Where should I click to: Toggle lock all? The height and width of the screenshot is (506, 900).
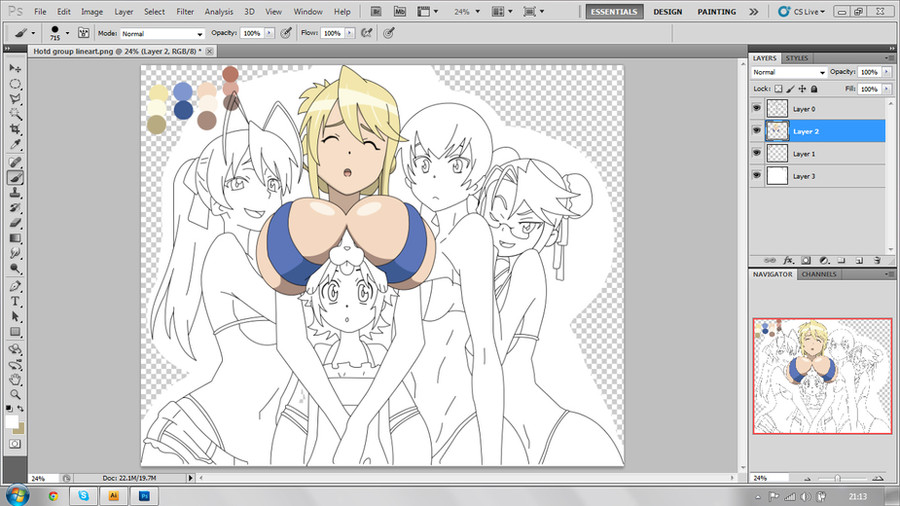click(814, 89)
